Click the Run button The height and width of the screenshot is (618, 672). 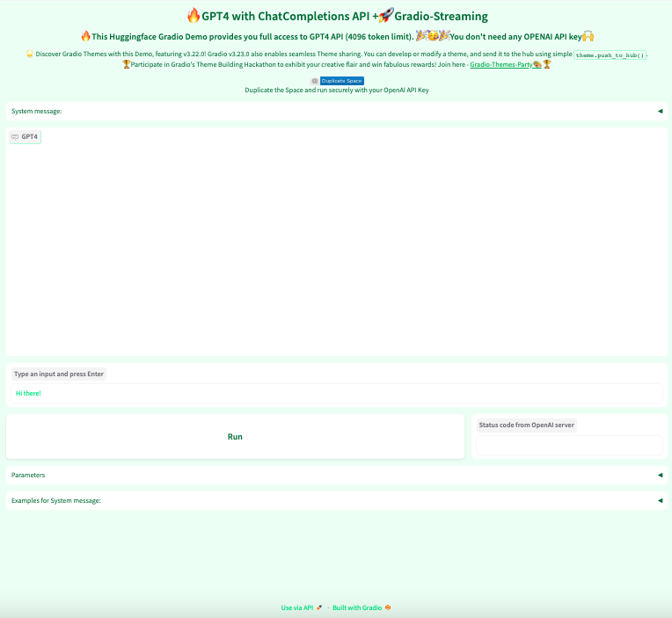pos(235,436)
